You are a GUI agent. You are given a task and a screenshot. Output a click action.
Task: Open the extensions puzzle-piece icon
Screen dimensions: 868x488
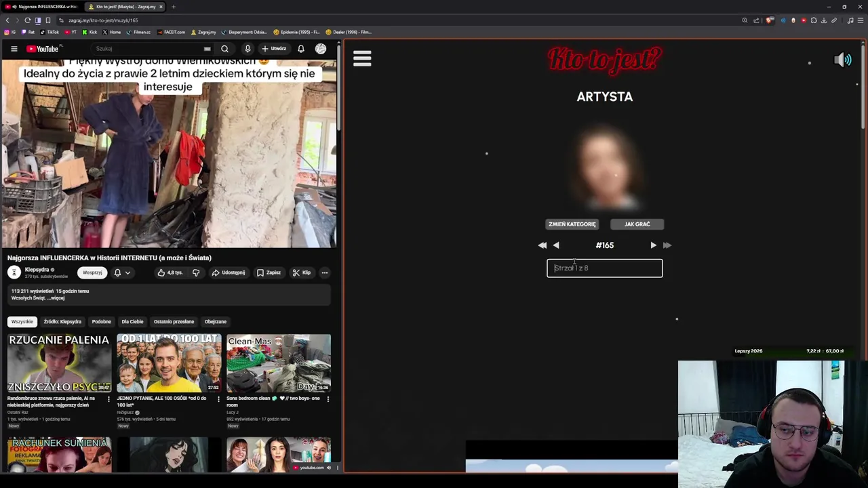pyautogui.click(x=814, y=20)
